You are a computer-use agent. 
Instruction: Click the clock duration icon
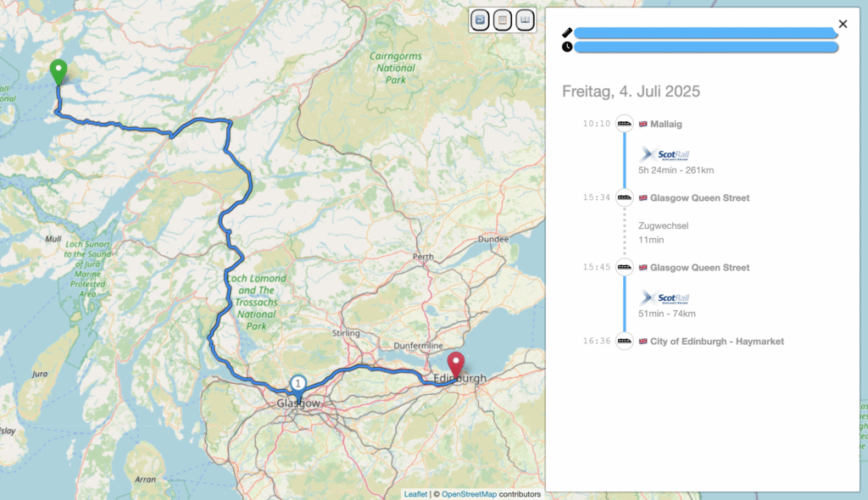pyautogui.click(x=567, y=47)
